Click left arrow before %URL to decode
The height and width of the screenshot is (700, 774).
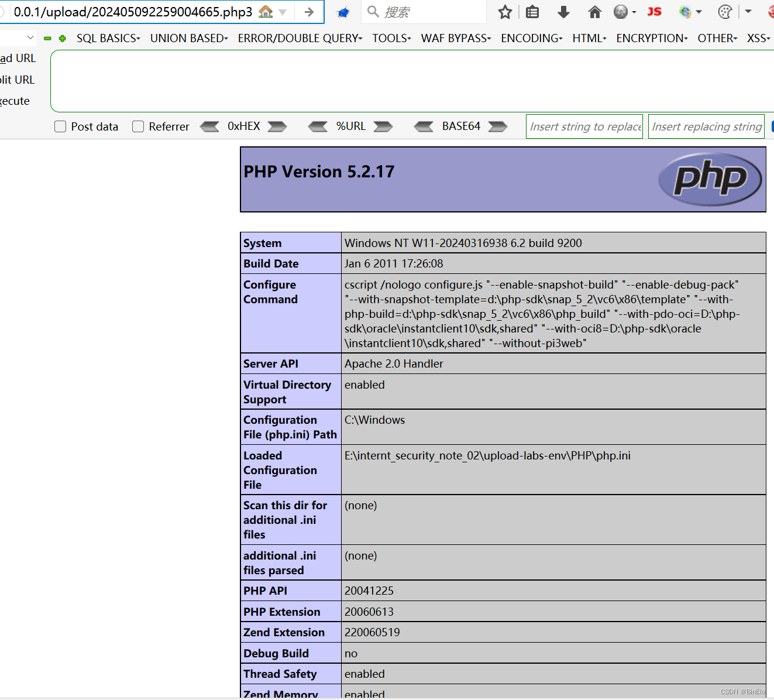point(318,126)
